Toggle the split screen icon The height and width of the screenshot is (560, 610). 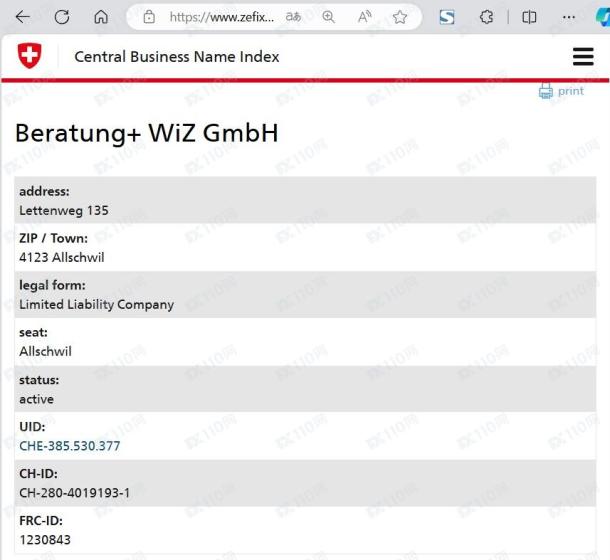click(x=529, y=17)
